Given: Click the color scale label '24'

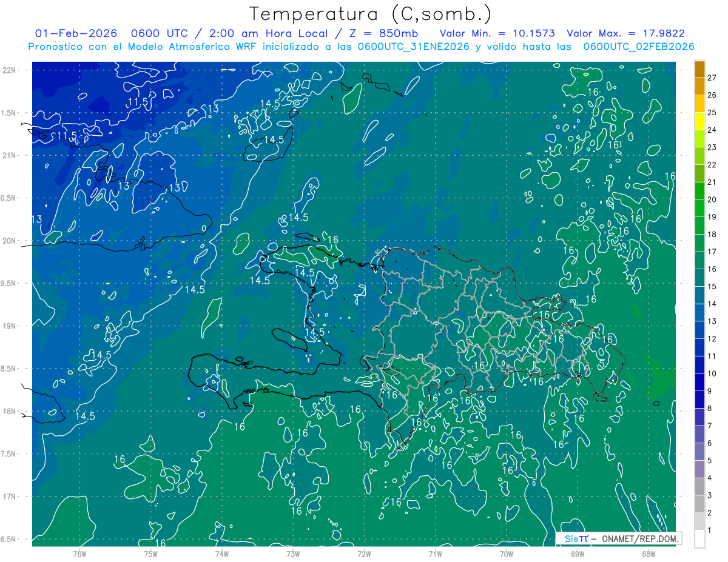Looking at the screenshot, I should (x=712, y=130).
